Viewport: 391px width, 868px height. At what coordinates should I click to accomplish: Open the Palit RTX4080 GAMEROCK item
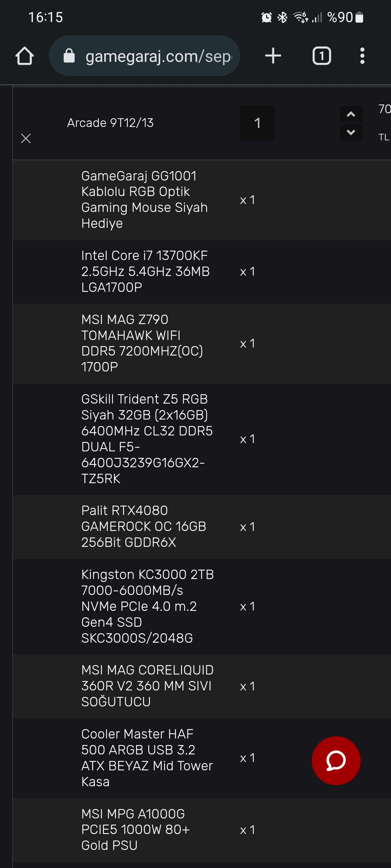tap(144, 526)
